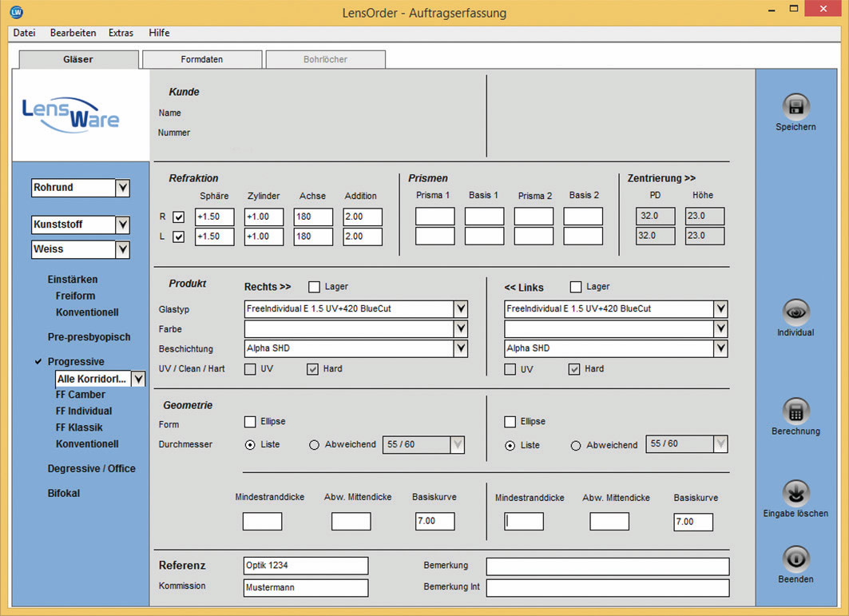Click the Eingabe löschen icon
This screenshot has height=616, width=849.
795,493
